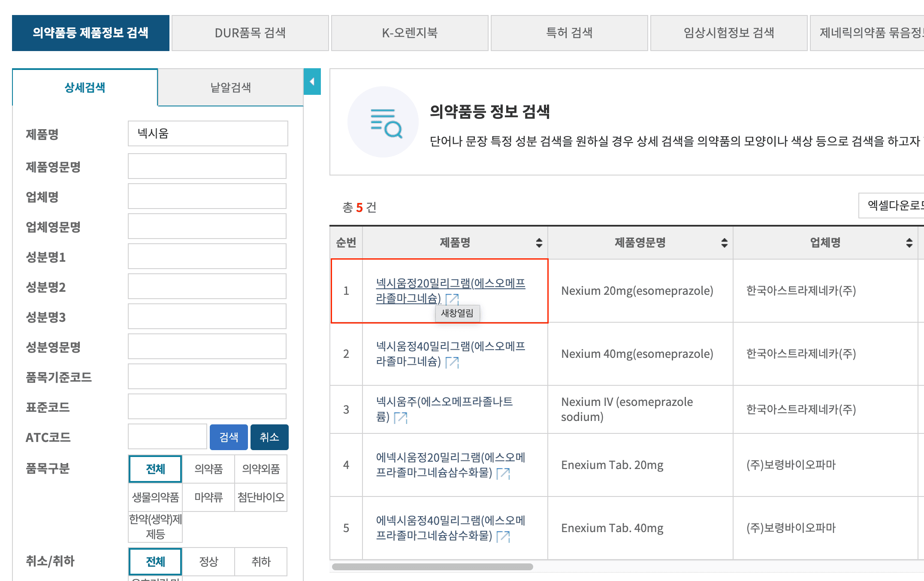This screenshot has width=924, height=581.
Task: Collapse the search panel with arrow icon
Action: (x=312, y=82)
